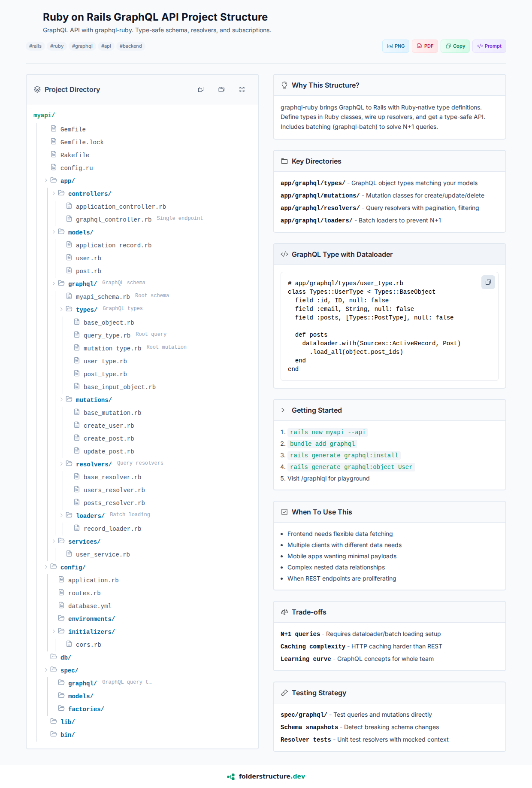Click the folderstructure.dev logo icon
This screenshot has width=532, height=788.
pyautogui.click(x=231, y=776)
